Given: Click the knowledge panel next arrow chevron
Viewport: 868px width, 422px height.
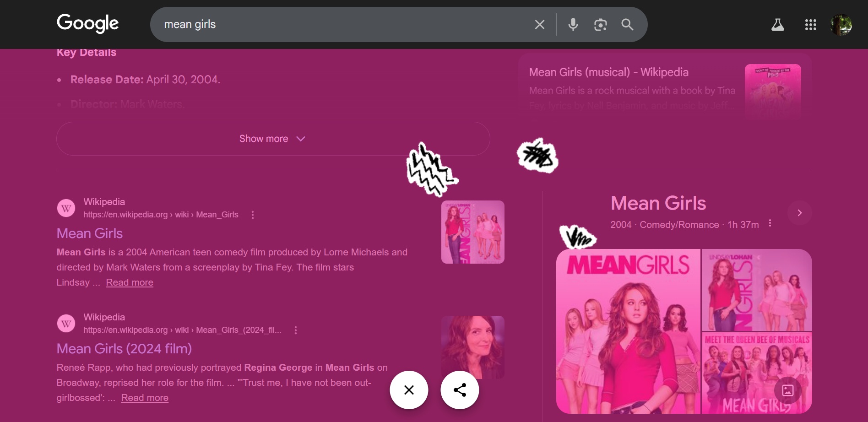Looking at the screenshot, I should 800,213.
